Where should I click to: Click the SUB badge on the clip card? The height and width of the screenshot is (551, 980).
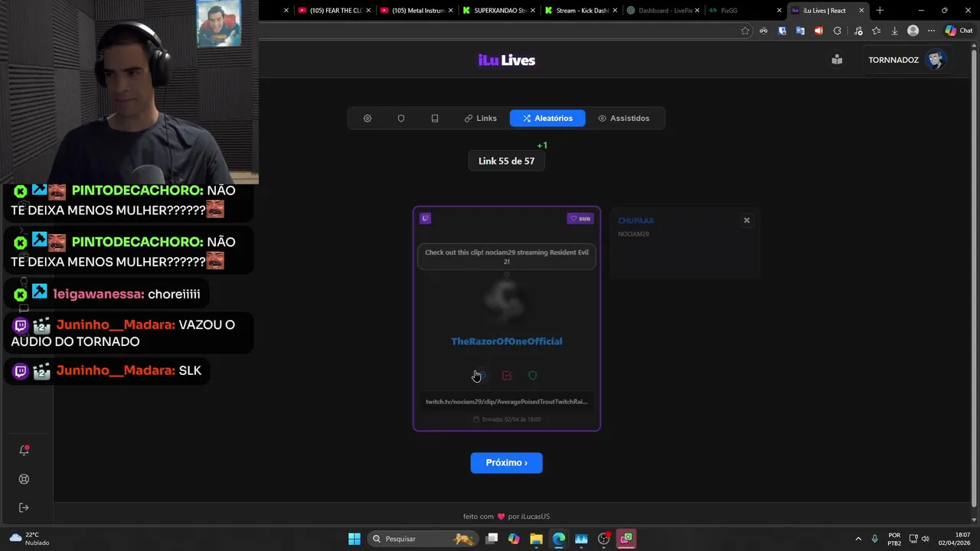pos(580,219)
